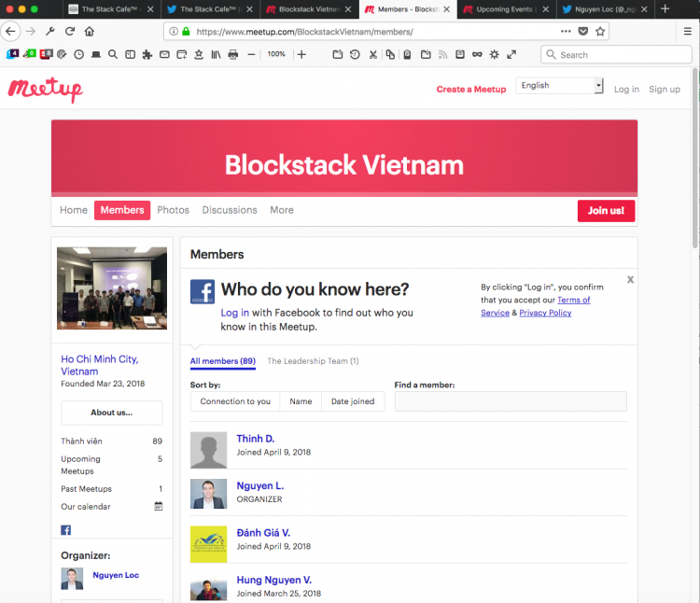This screenshot has width=700, height=603.
Task: Open page actions three-dot menu
Action: tap(566, 31)
